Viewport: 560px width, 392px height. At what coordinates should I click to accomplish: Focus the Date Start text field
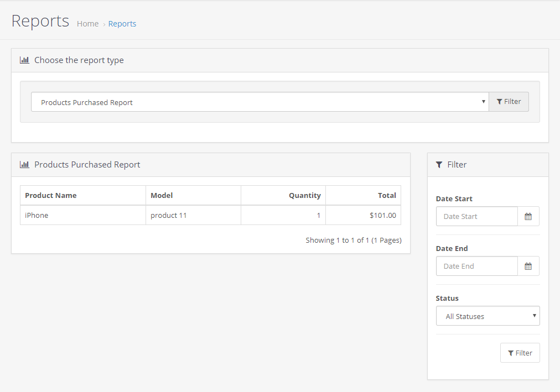pos(476,217)
